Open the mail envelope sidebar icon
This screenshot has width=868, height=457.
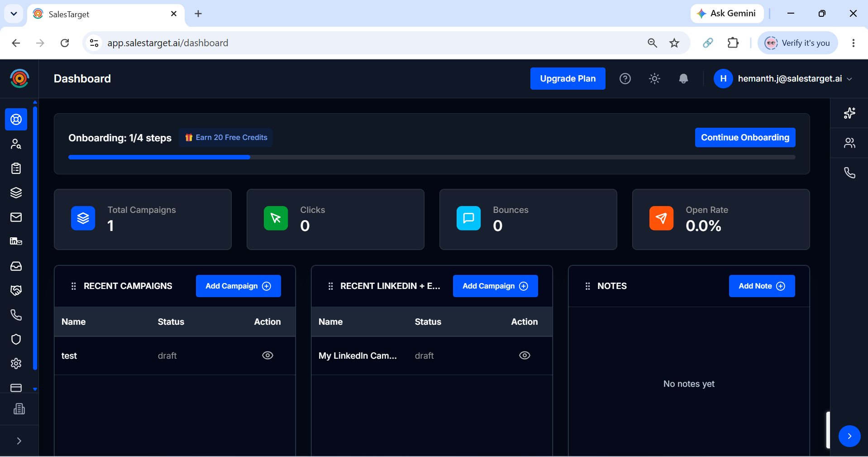click(16, 217)
